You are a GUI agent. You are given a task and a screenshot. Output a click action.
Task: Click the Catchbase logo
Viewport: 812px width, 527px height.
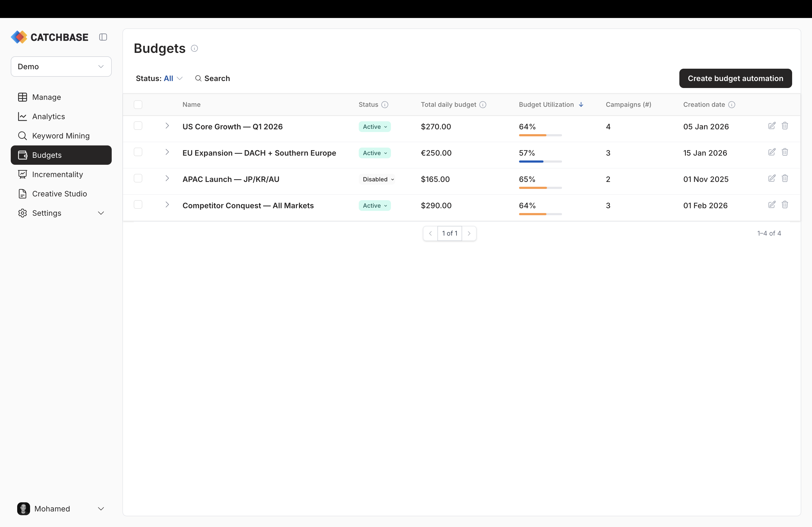49,37
